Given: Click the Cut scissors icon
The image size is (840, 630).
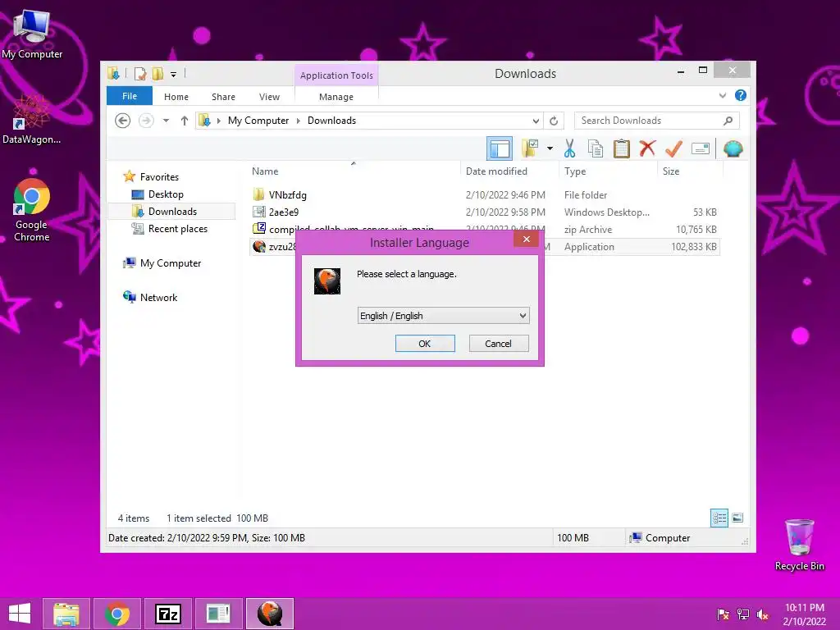Looking at the screenshot, I should [569, 148].
